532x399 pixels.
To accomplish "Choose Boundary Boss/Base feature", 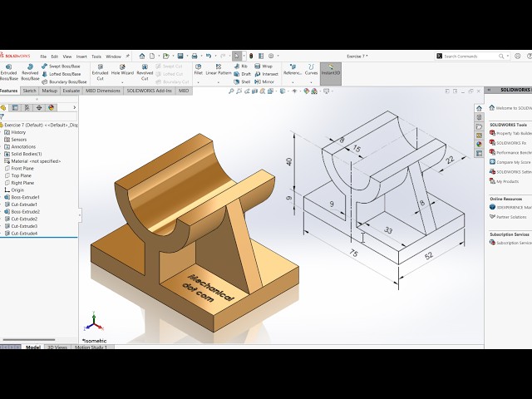I will tap(64, 81).
